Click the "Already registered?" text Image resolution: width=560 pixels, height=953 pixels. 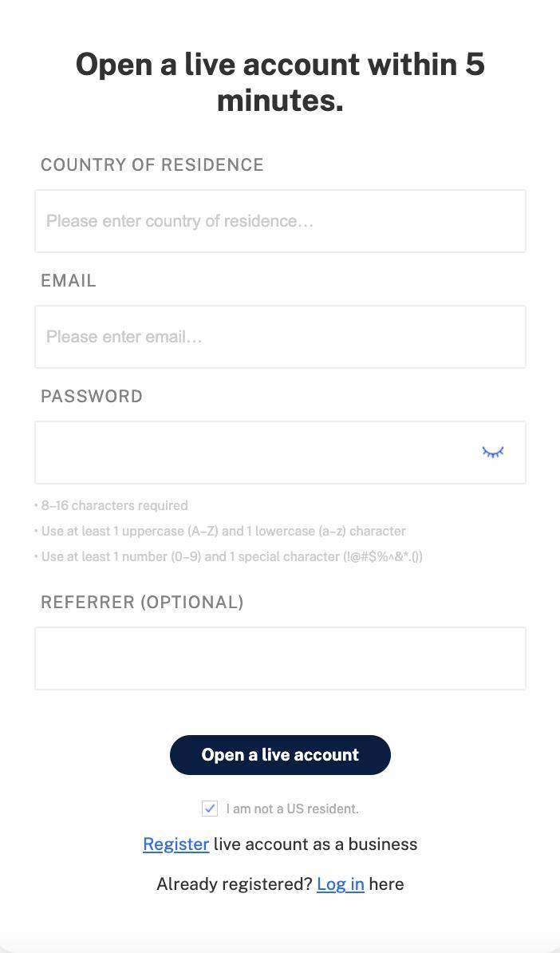coord(235,884)
